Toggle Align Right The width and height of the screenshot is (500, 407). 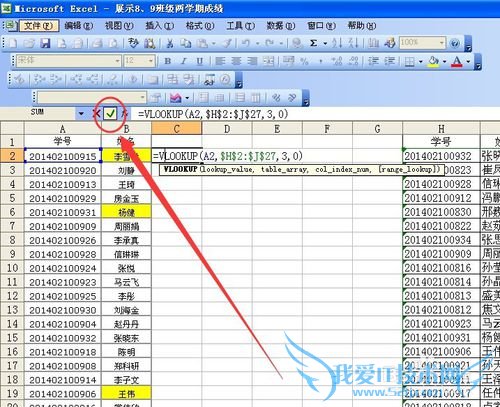252,61
